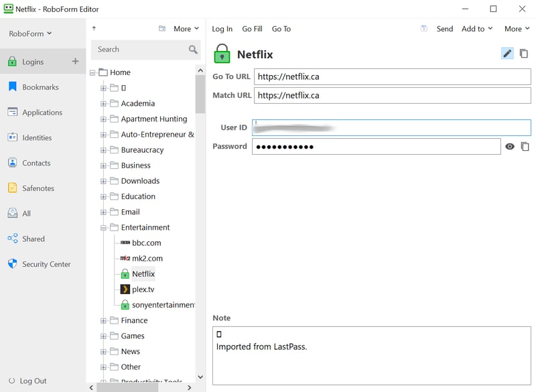Open Security Center shield
This screenshot has width=536, height=392.
(12, 263)
